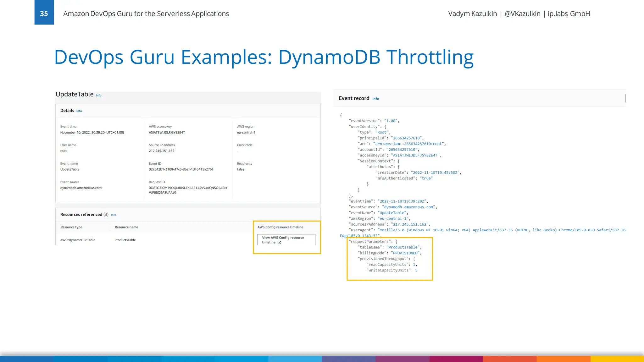Image resolution: width=644 pixels, height=362 pixels.
Task: Click the external link icon on timeline button
Action: 279,243
